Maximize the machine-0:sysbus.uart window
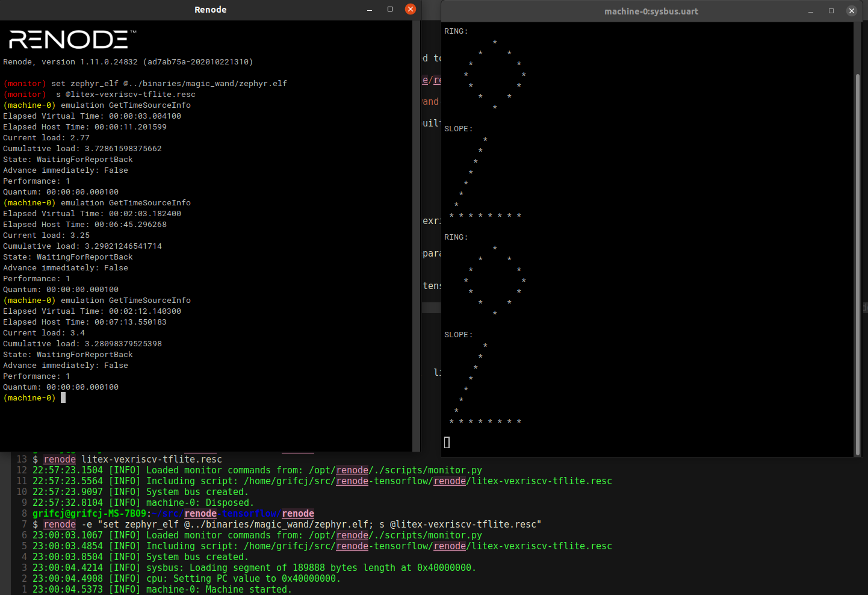This screenshot has height=595, width=868. (x=831, y=11)
